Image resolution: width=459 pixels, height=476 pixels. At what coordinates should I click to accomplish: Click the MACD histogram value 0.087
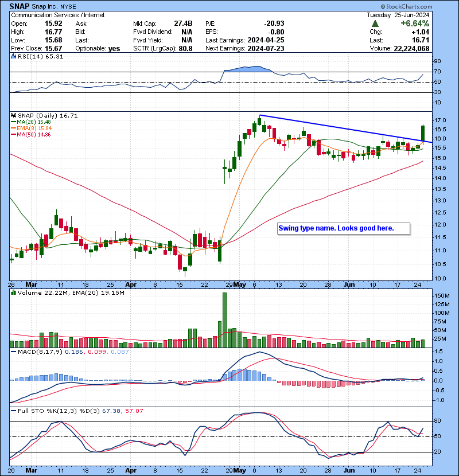pos(120,352)
